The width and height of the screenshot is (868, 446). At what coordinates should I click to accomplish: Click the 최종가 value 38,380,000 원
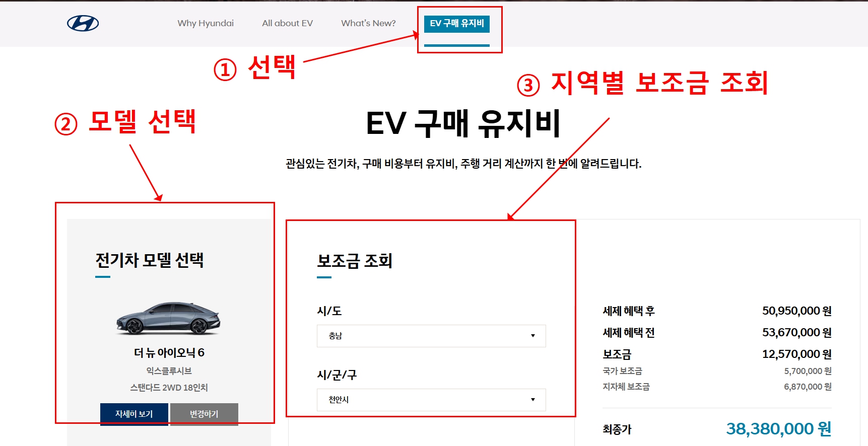click(779, 428)
